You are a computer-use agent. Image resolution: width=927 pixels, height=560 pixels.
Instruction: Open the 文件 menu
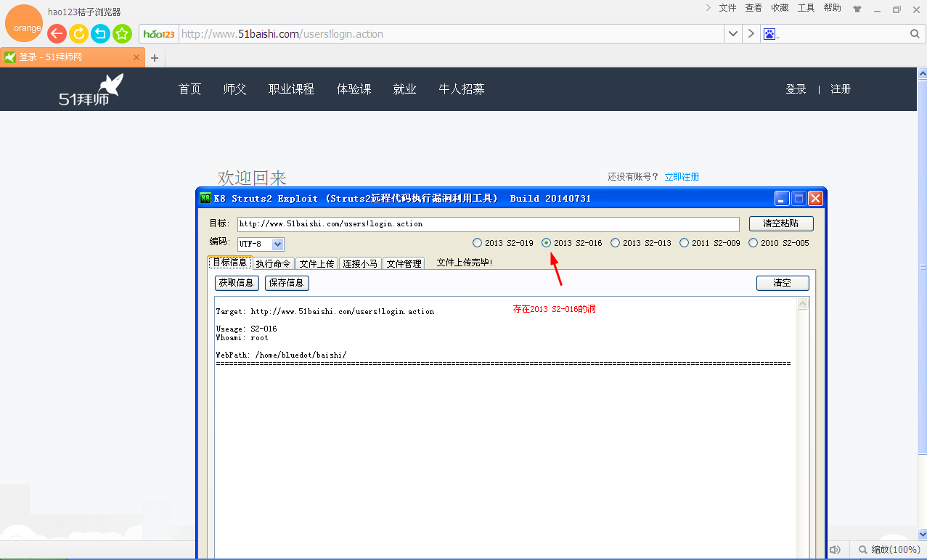[727, 8]
